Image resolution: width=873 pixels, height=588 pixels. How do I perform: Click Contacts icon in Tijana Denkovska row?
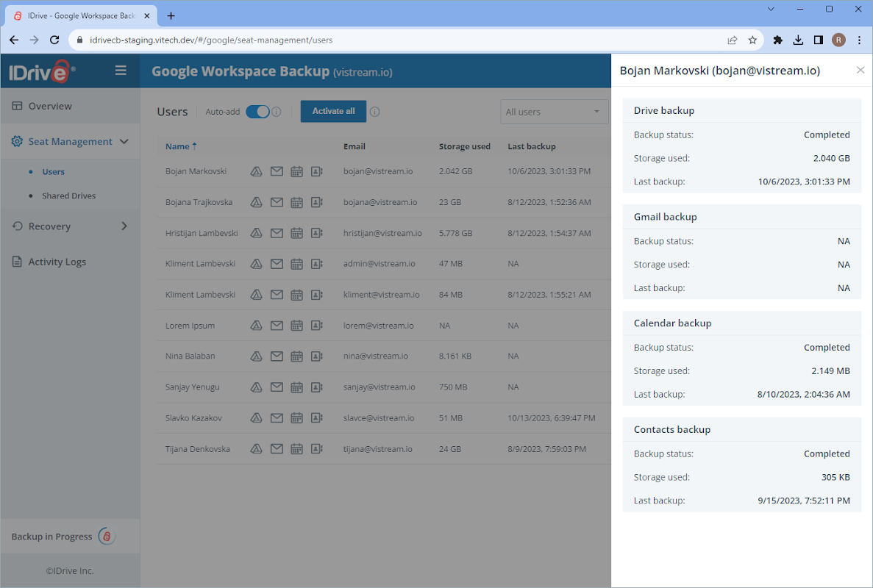pyautogui.click(x=317, y=449)
